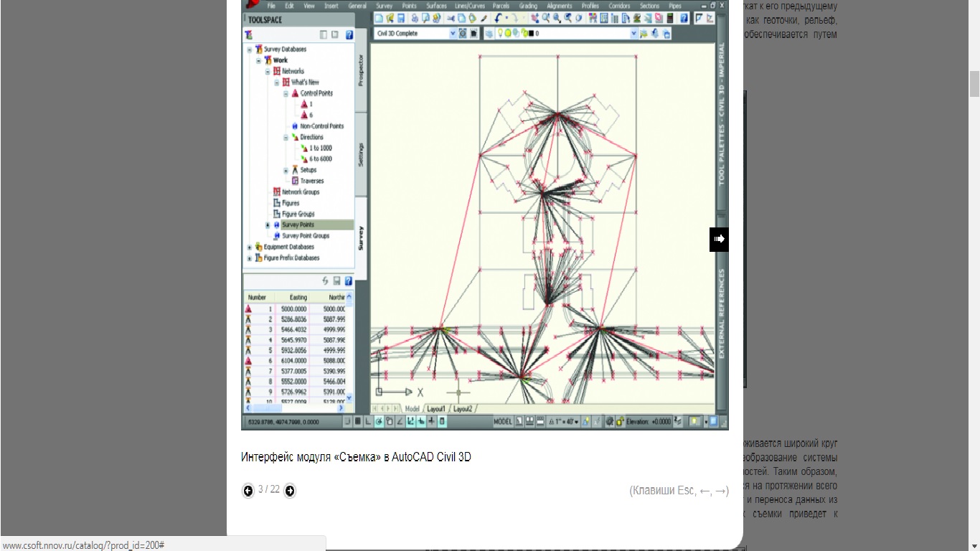This screenshot has width=980, height=551.
Task: Open the annotation scale 1"=40' dropdown
Action: pyautogui.click(x=565, y=421)
